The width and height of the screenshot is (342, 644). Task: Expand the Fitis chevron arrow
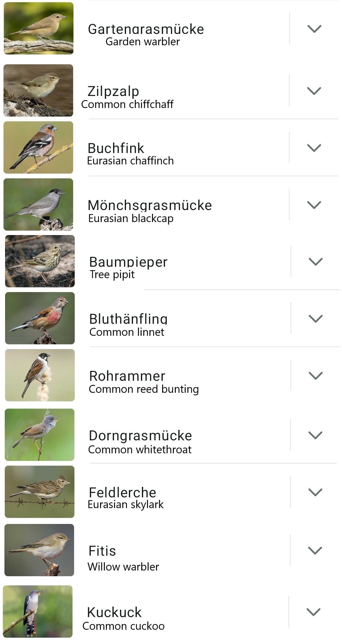pyautogui.click(x=315, y=551)
